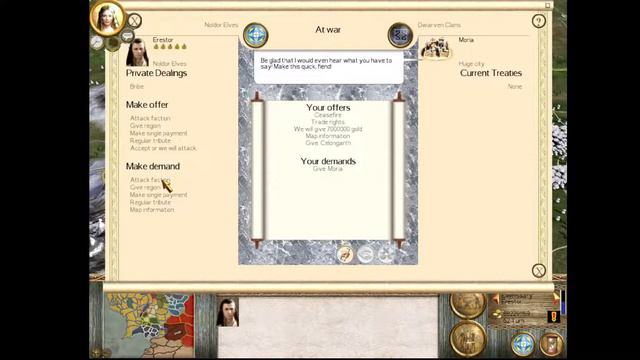Click the gold coins treasury icon
The width and height of the screenshot is (640, 360).
coord(497,313)
